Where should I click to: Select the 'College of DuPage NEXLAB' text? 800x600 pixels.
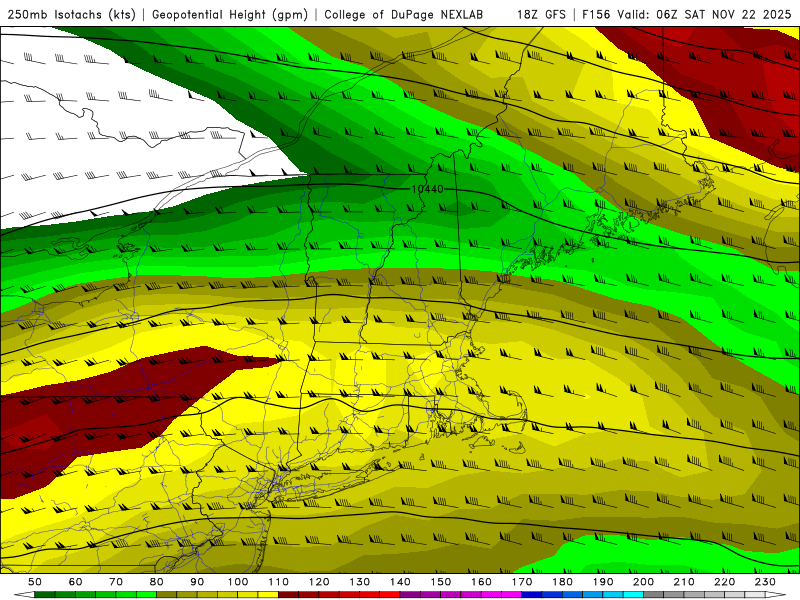click(x=404, y=14)
